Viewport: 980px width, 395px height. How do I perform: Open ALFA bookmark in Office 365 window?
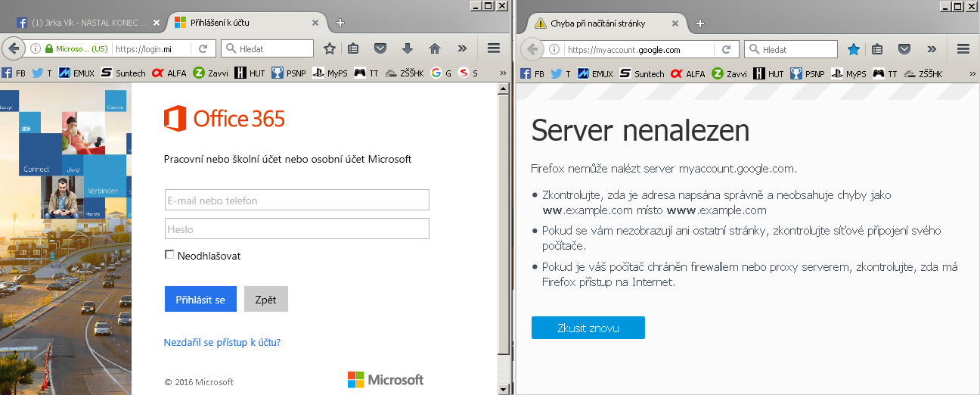tap(169, 73)
